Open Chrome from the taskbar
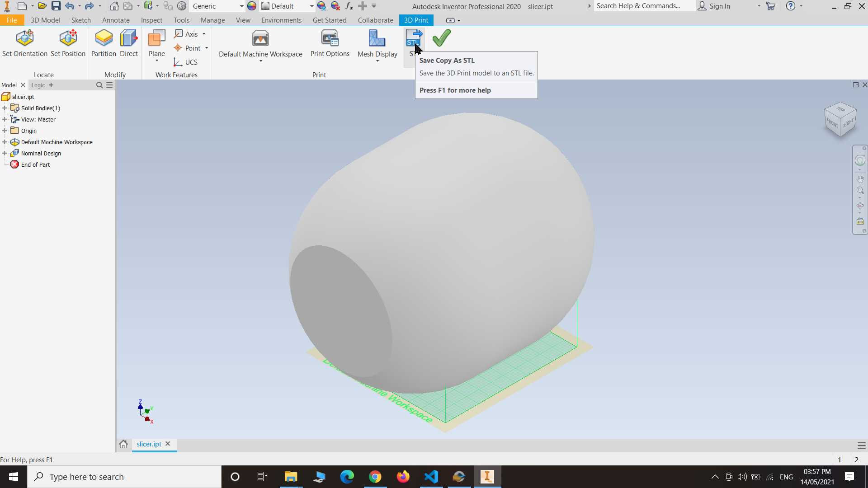 375,477
